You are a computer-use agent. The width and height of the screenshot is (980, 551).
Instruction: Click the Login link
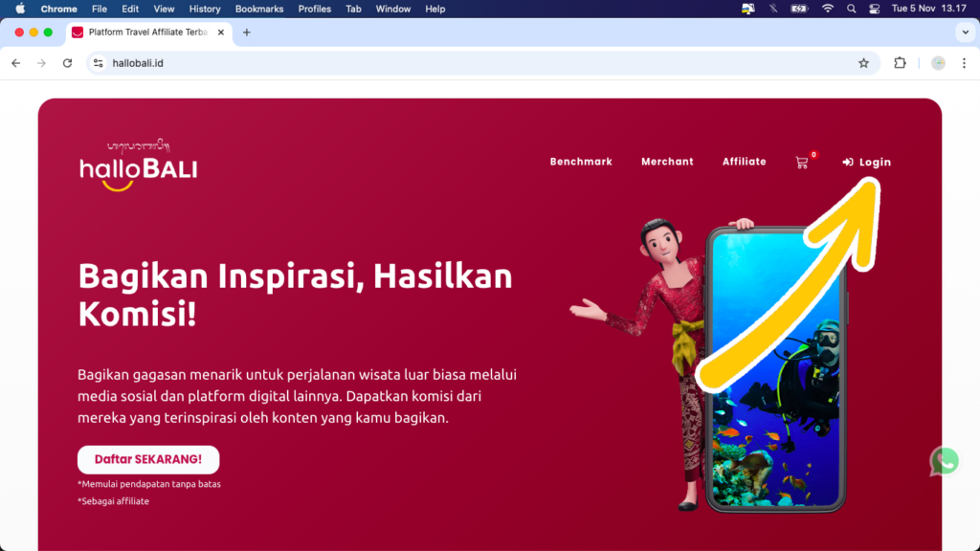click(866, 163)
